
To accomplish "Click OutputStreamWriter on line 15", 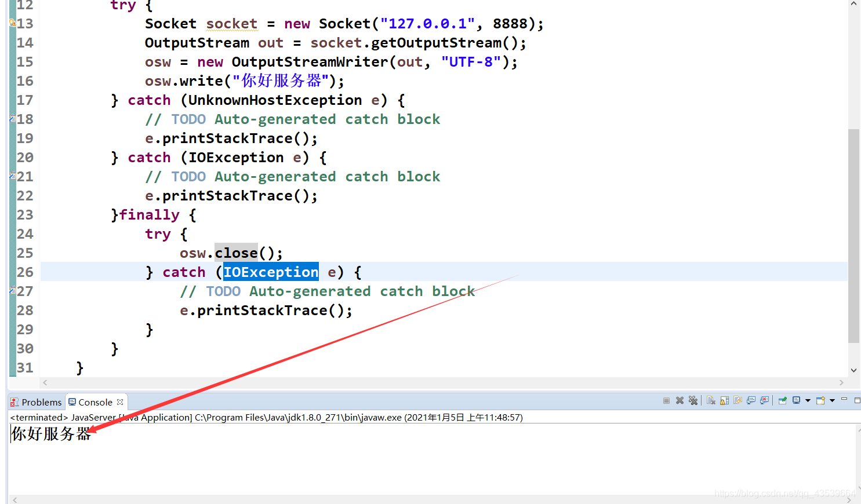I will coord(310,62).
